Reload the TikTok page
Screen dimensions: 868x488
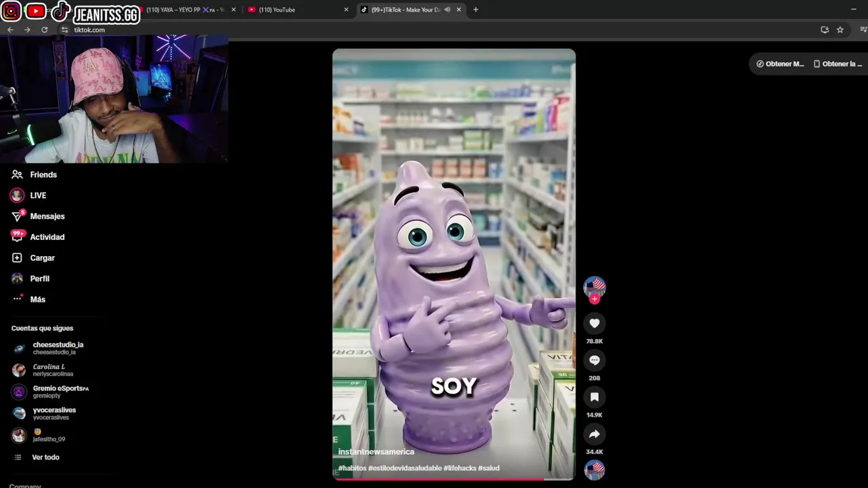(x=45, y=30)
